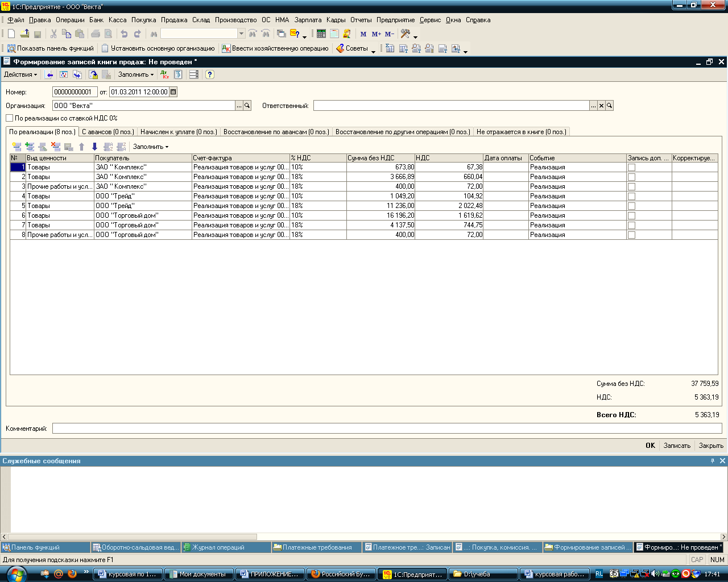Click the delete row red X icon

pyautogui.click(x=56, y=147)
